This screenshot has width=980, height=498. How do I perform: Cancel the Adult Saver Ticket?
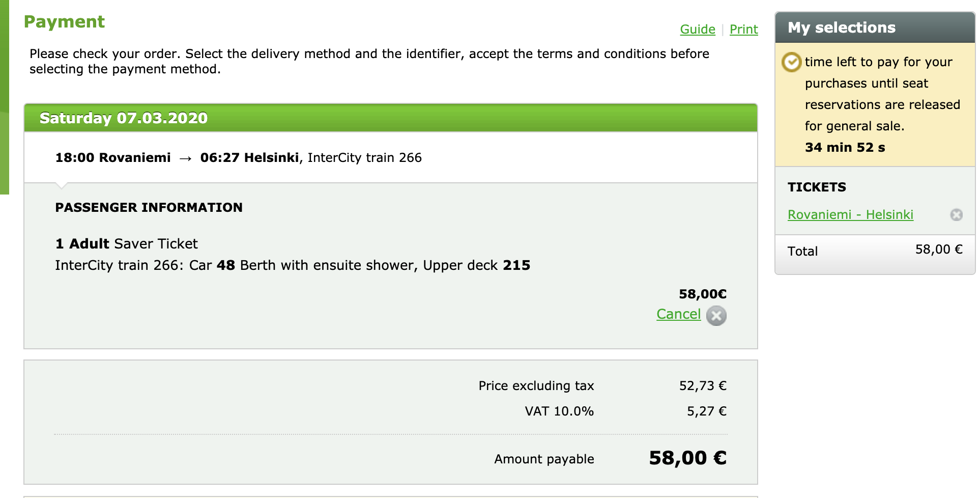(x=679, y=314)
